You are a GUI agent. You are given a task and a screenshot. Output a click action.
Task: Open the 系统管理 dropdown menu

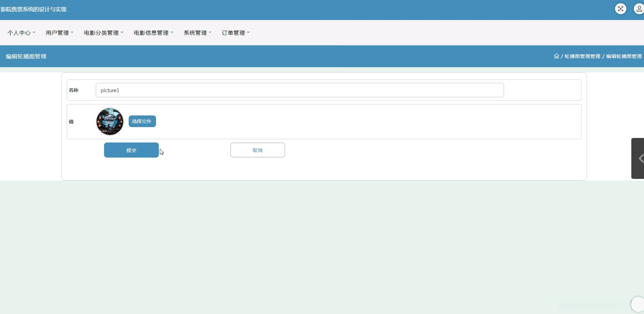pyautogui.click(x=198, y=33)
